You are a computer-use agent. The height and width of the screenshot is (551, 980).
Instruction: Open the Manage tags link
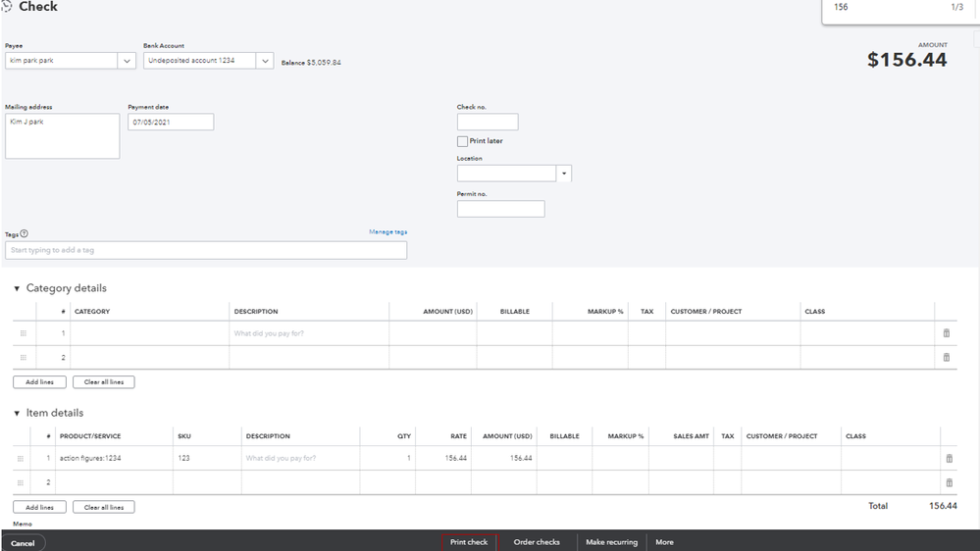point(388,231)
